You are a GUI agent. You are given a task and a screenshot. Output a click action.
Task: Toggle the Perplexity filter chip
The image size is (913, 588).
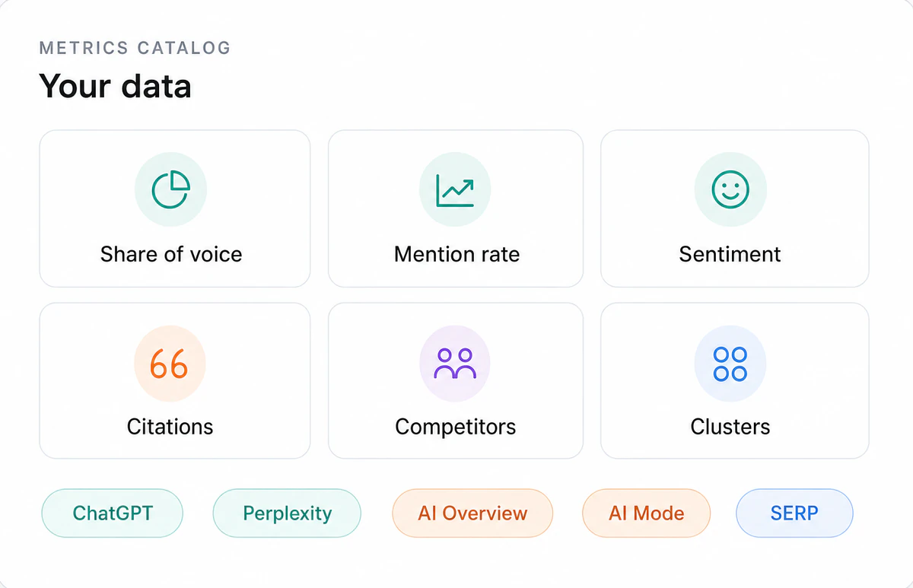287,513
